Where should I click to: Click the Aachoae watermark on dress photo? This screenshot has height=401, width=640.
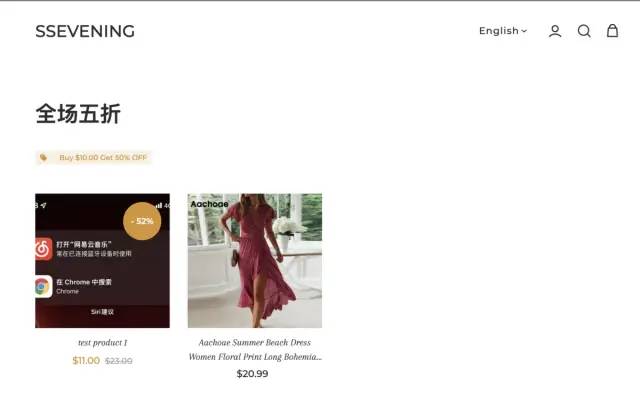[209, 204]
